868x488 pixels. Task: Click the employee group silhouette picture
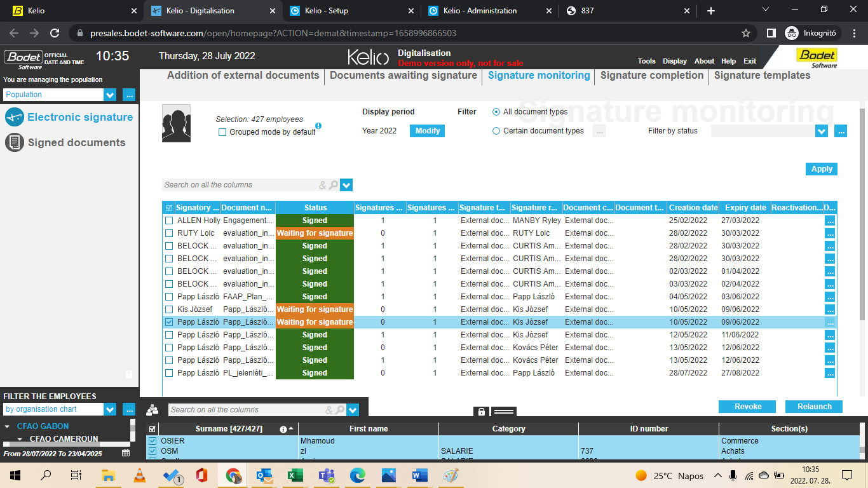176,123
